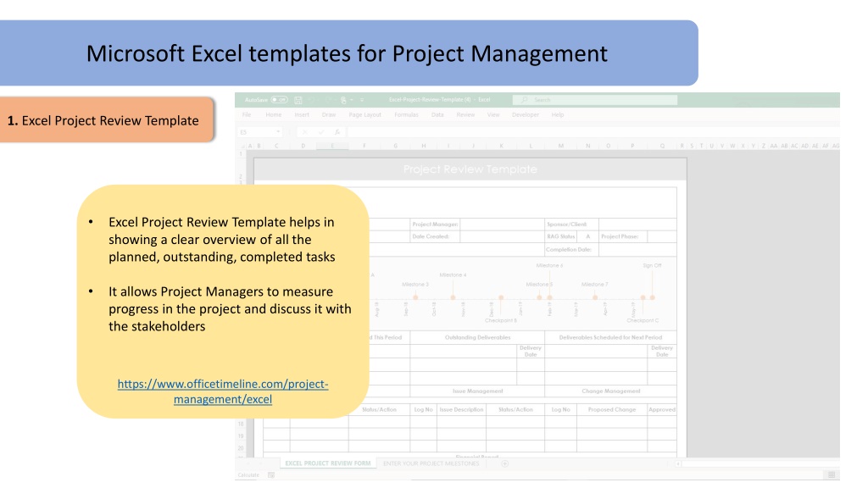Screen dimensions: 868x488
Task: Open the Name Box dropdown arrow
Action: pyautogui.click(x=278, y=132)
